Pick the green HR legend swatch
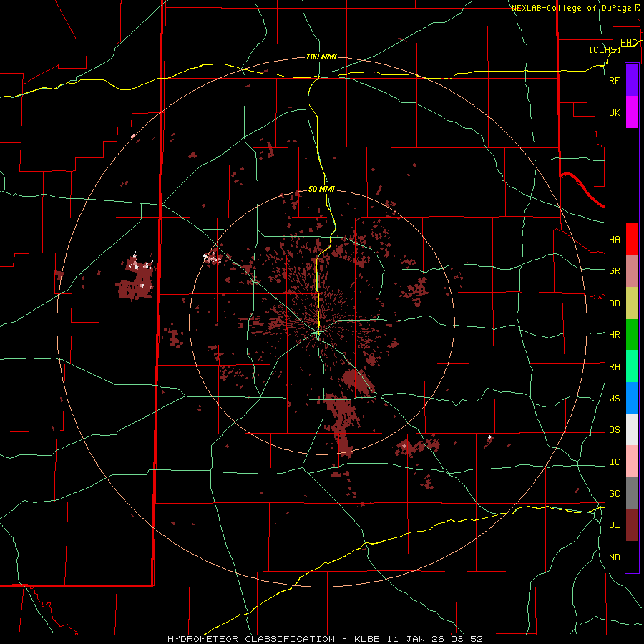This screenshot has height=644, width=644. coord(632,335)
